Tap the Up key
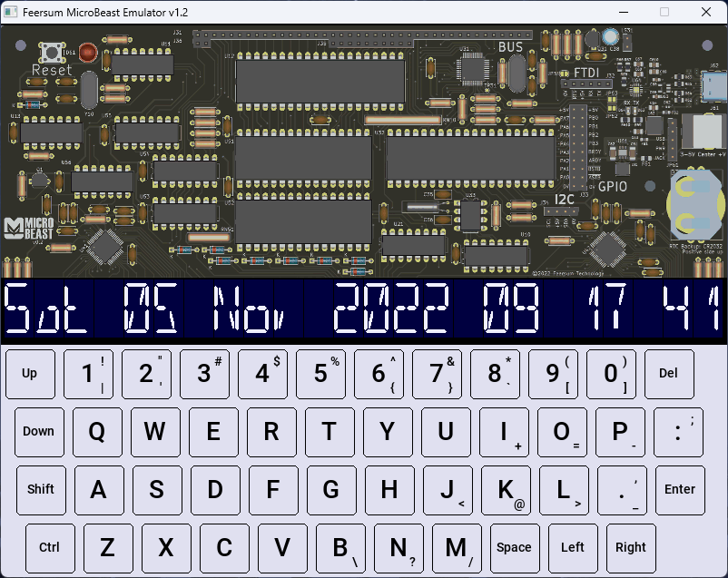The width and height of the screenshot is (728, 578). (30, 374)
